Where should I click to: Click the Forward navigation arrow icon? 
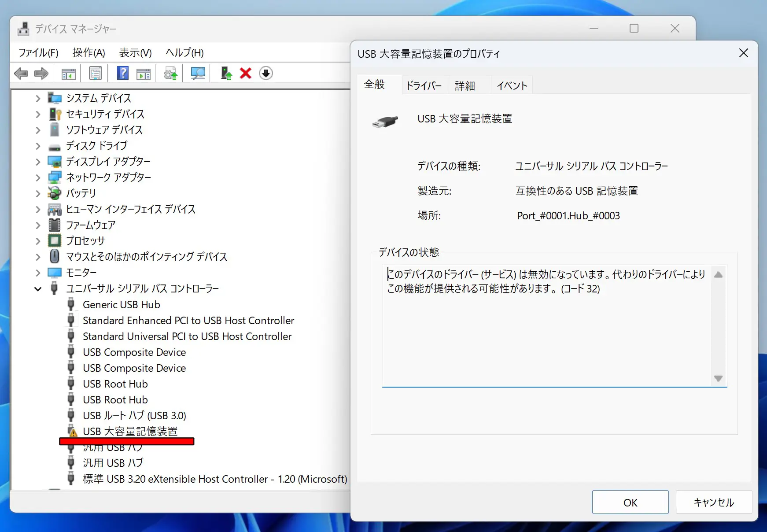click(41, 73)
